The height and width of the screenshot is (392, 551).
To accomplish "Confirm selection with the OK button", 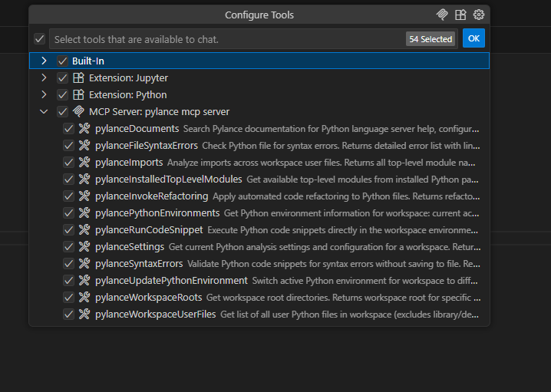I will click(473, 38).
